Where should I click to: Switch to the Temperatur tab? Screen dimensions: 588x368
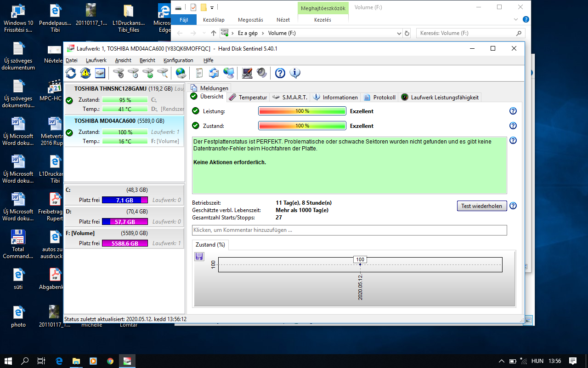[248, 97]
